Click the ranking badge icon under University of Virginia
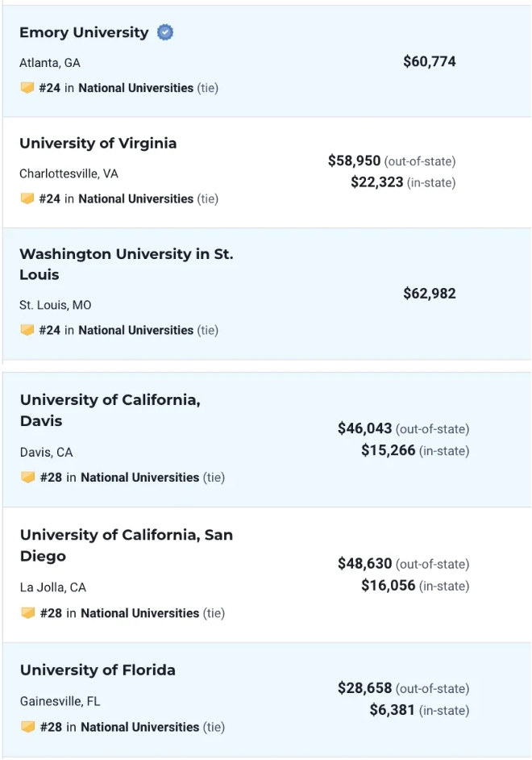This screenshot has width=532, height=760. (x=27, y=198)
